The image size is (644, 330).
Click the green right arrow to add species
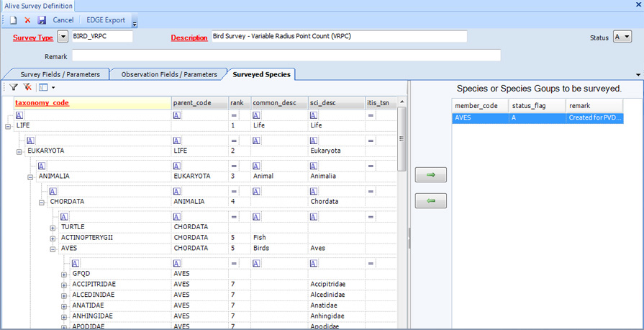click(430, 175)
